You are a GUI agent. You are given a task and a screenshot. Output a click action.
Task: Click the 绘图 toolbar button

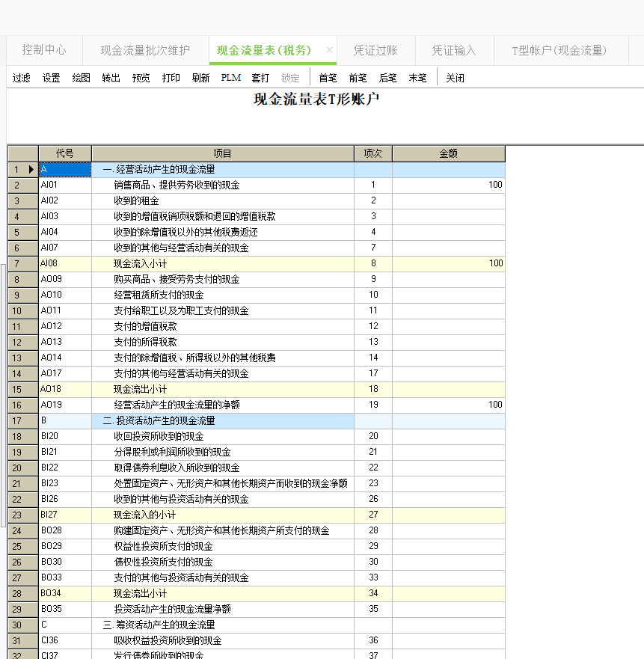(x=81, y=78)
